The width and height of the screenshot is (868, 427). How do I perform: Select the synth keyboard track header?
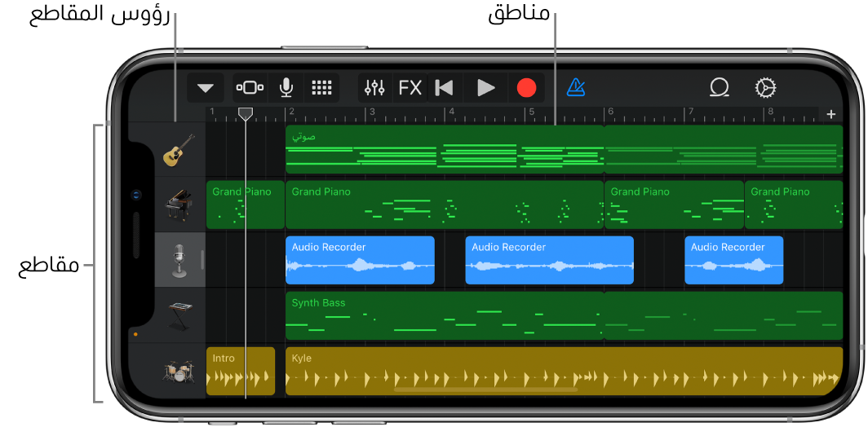click(x=179, y=315)
